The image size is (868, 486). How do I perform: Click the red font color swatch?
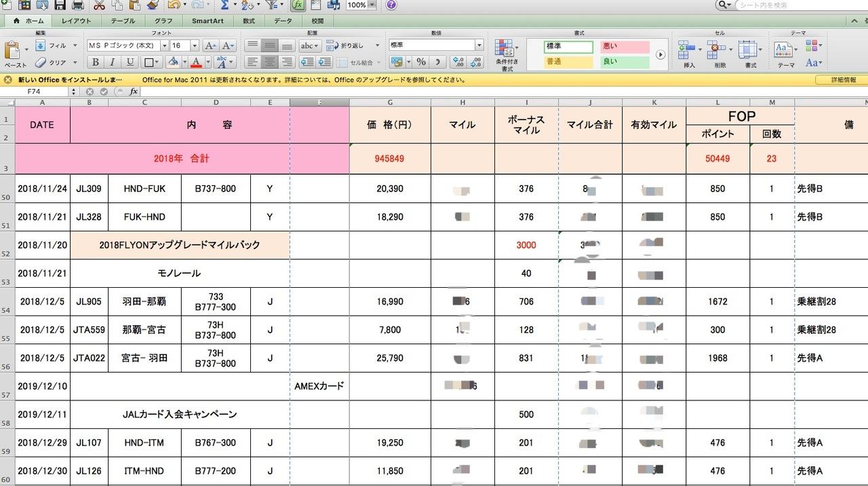(x=196, y=62)
